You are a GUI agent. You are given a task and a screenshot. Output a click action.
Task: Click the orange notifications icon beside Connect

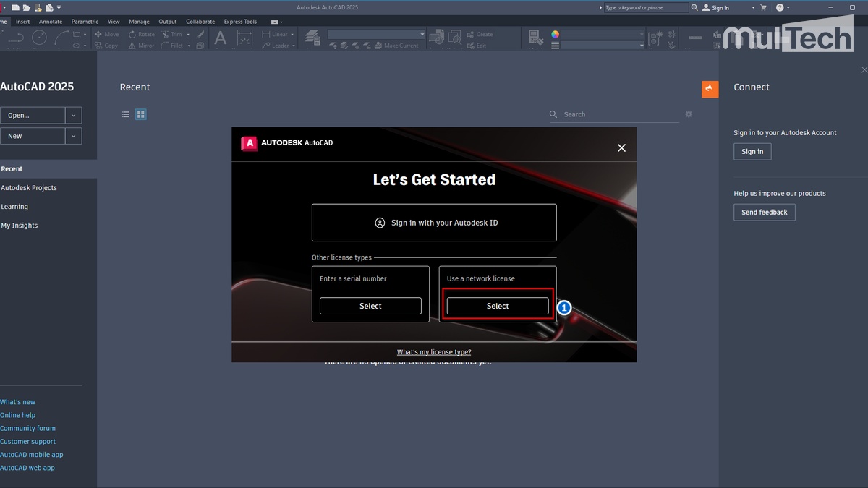(x=710, y=88)
